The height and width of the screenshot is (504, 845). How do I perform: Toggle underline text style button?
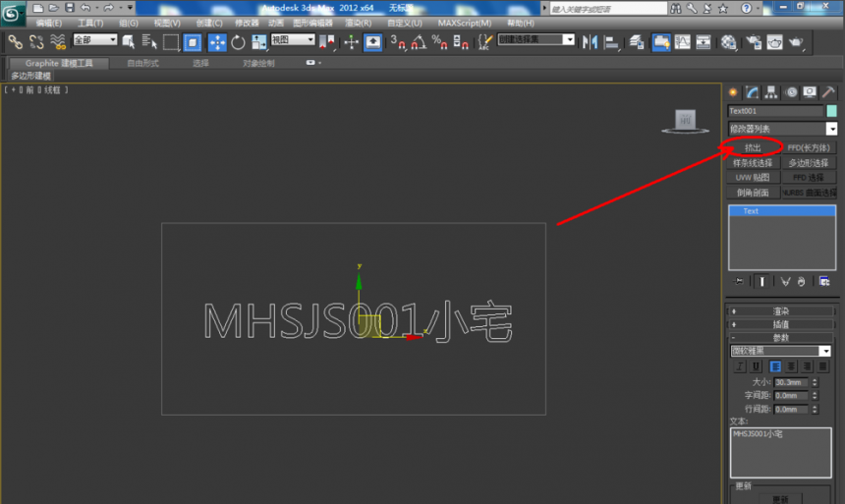(x=757, y=366)
